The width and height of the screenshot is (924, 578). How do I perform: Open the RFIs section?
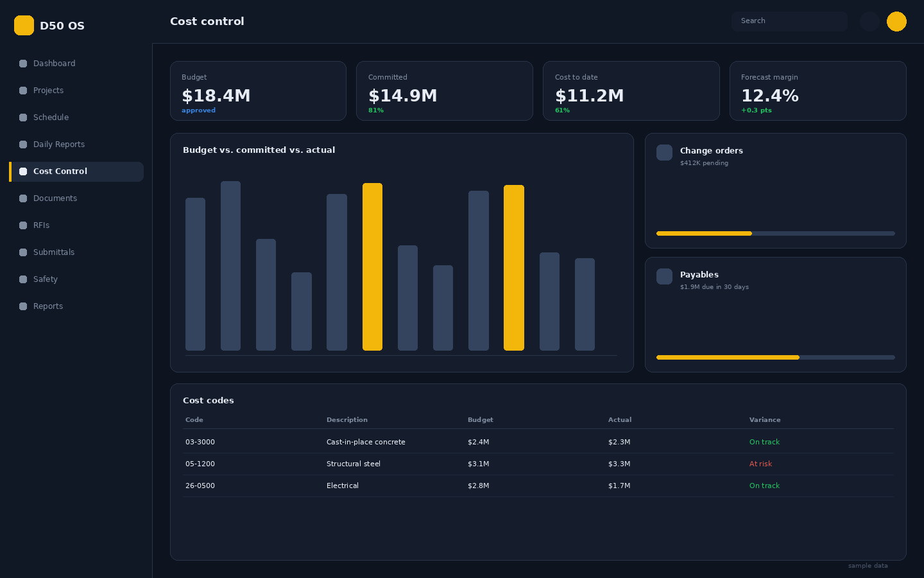(76, 225)
